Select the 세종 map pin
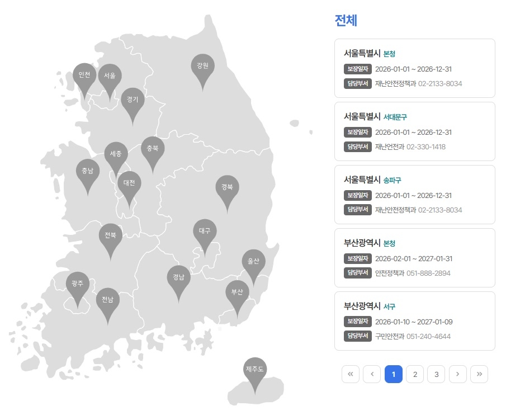The width and height of the screenshot is (506, 420). tap(116, 153)
